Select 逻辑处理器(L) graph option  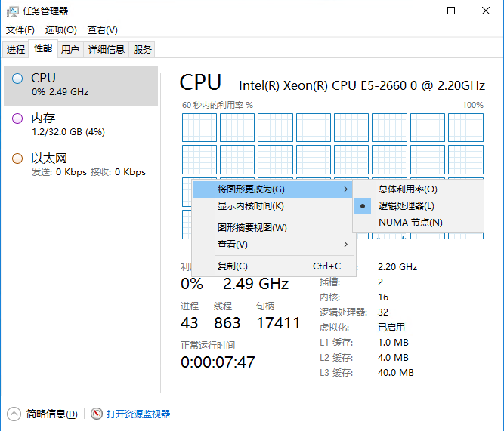418,206
